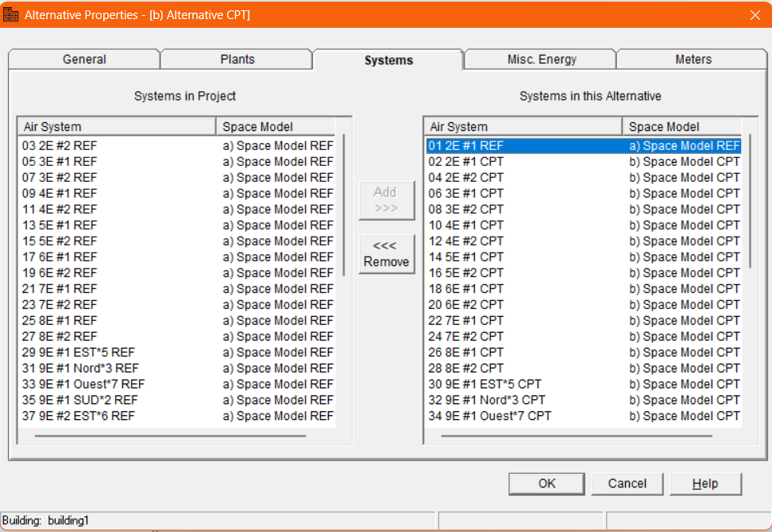Select 03 2E #2 REF in project list
Image resolution: width=772 pixels, height=532 pixels.
pos(60,146)
